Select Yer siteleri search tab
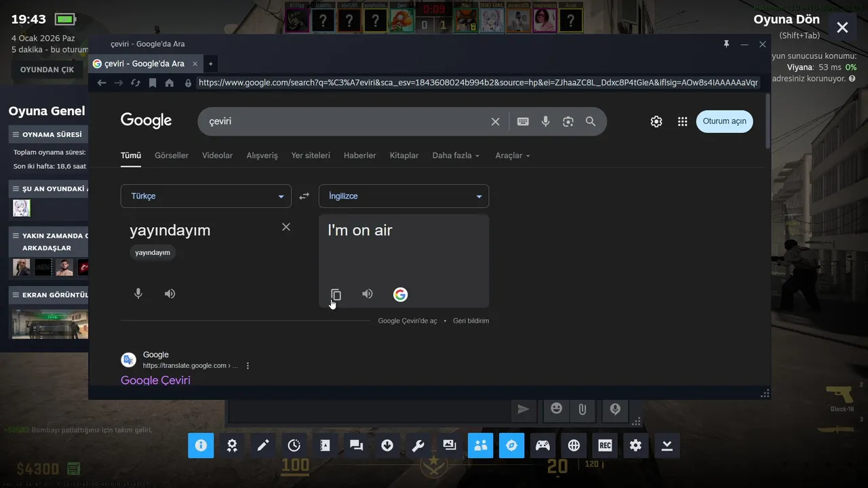 pos(311,155)
